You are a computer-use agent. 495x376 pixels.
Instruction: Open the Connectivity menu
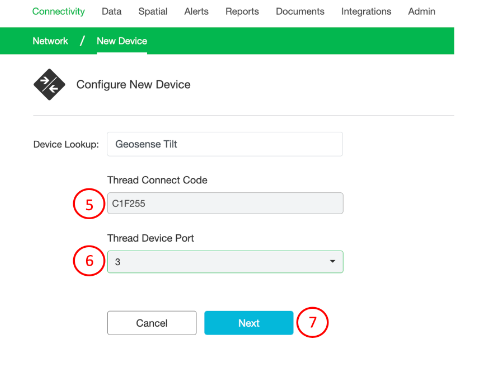[58, 12]
